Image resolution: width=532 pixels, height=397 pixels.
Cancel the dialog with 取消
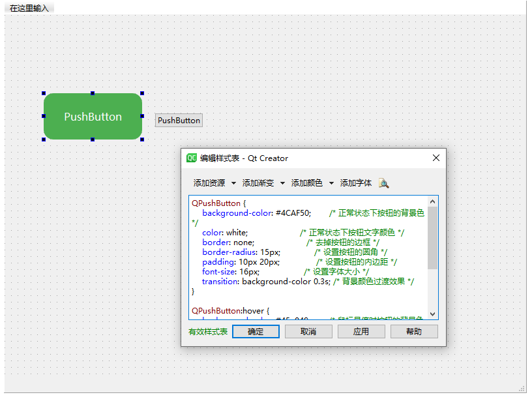click(308, 332)
